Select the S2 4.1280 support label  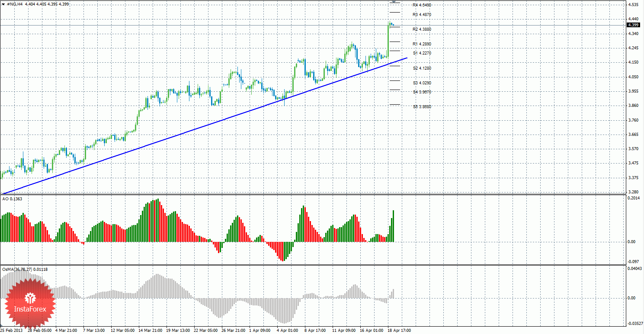pyautogui.click(x=422, y=68)
